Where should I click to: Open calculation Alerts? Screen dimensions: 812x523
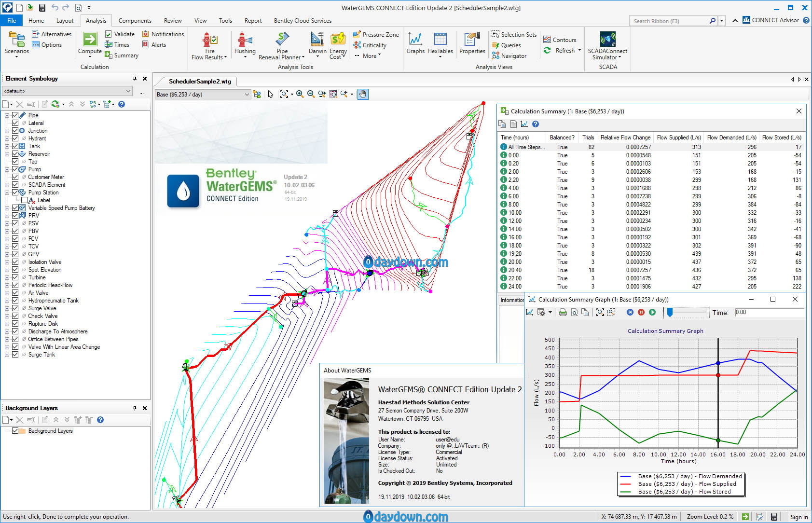coord(154,45)
